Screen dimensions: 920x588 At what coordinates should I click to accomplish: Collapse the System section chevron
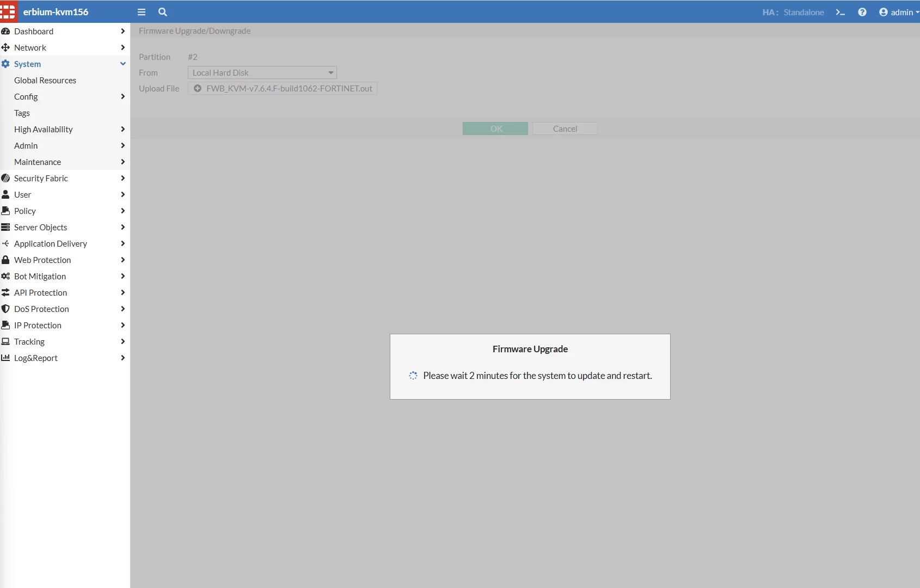tap(122, 64)
